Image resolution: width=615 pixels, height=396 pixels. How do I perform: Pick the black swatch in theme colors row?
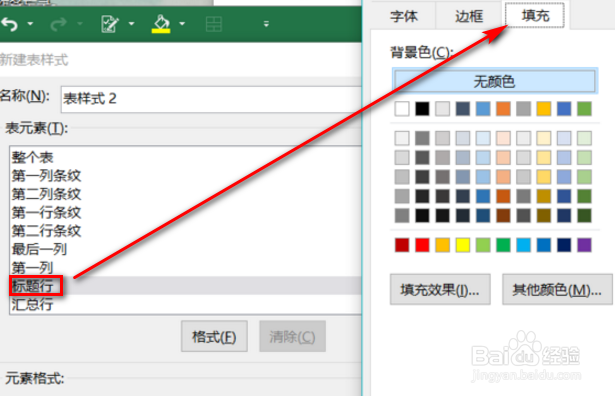(422, 109)
